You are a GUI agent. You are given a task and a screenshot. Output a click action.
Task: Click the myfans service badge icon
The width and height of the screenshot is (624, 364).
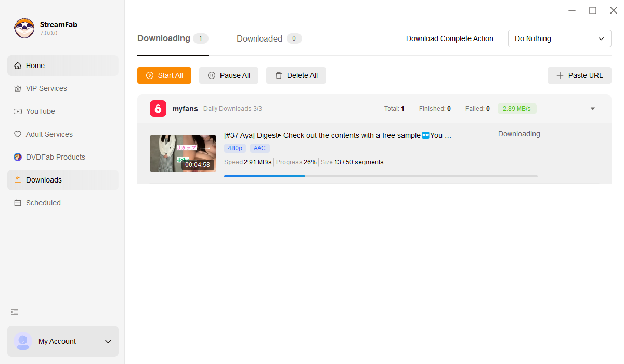tap(158, 108)
